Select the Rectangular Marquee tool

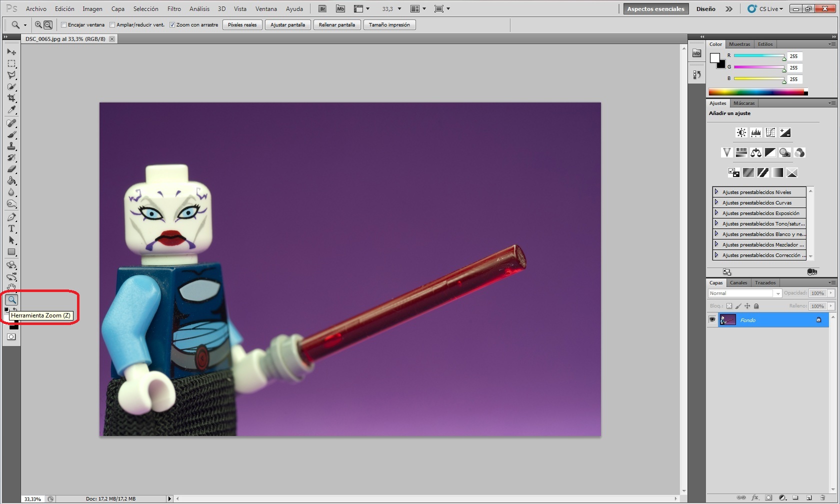click(11, 63)
